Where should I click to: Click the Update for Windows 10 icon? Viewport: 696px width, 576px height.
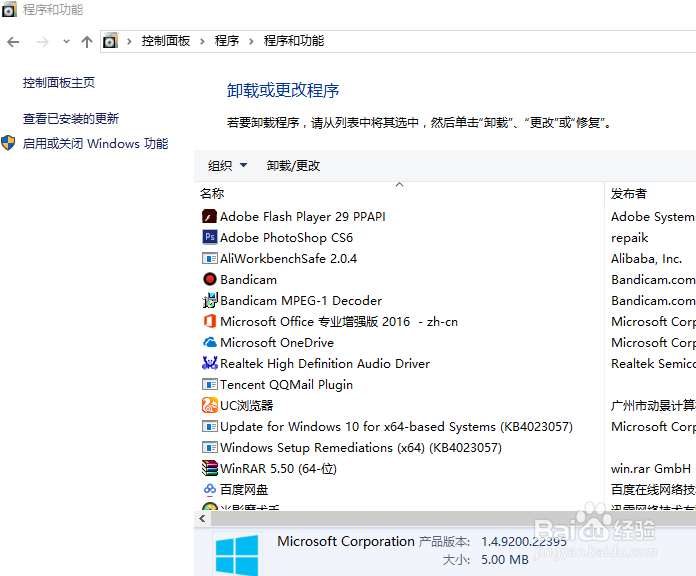210,426
